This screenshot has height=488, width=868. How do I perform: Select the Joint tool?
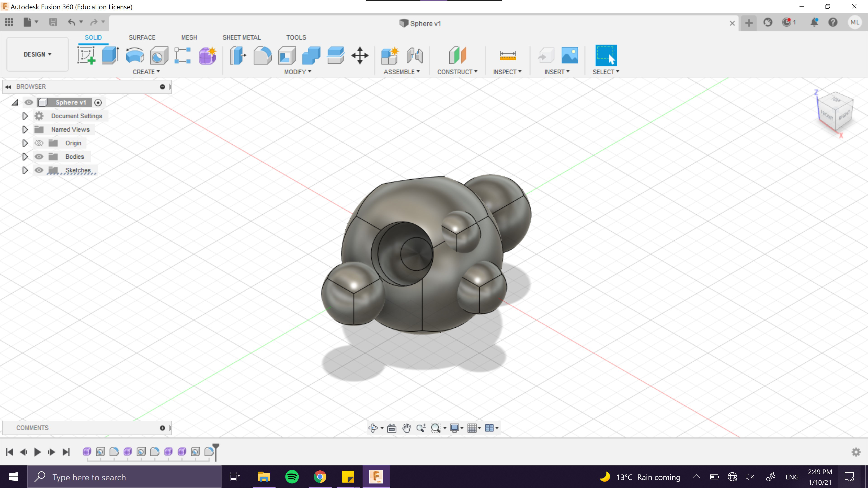coord(415,55)
